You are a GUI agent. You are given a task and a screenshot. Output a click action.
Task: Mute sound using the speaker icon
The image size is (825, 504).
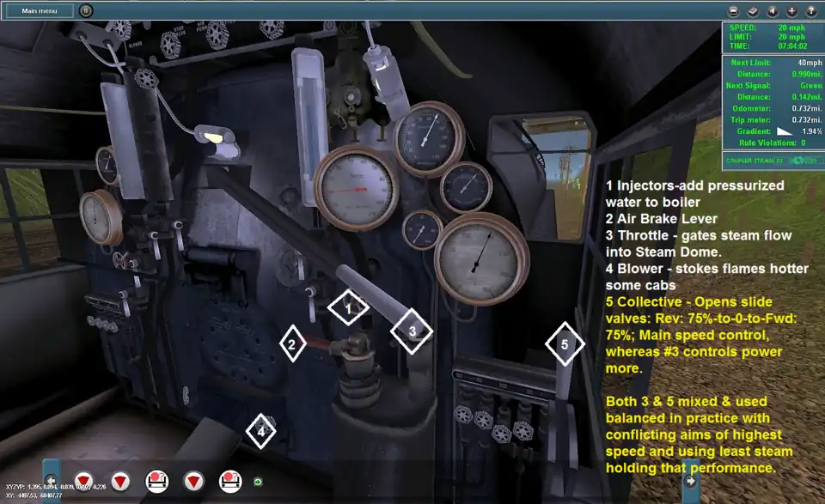click(x=772, y=11)
